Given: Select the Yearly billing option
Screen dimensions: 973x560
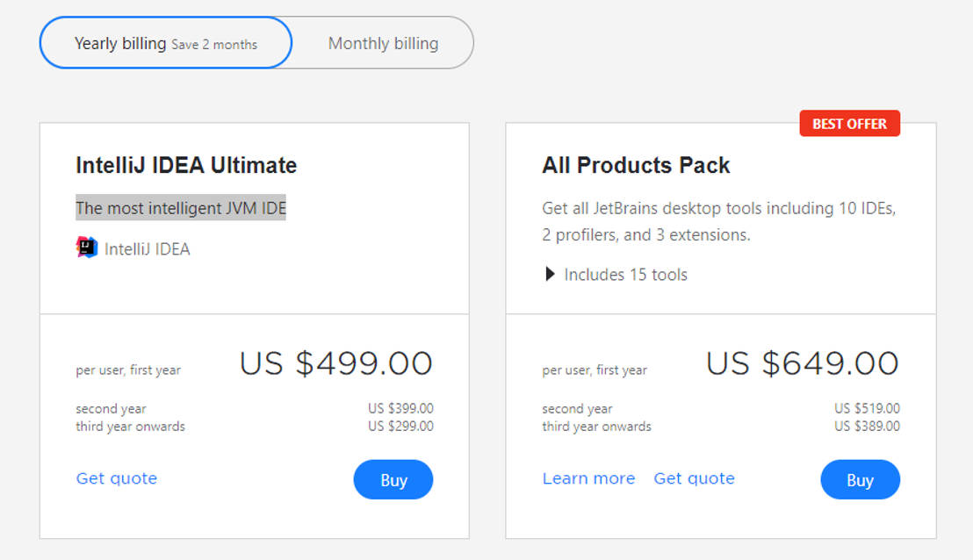Looking at the screenshot, I should click(x=120, y=43).
